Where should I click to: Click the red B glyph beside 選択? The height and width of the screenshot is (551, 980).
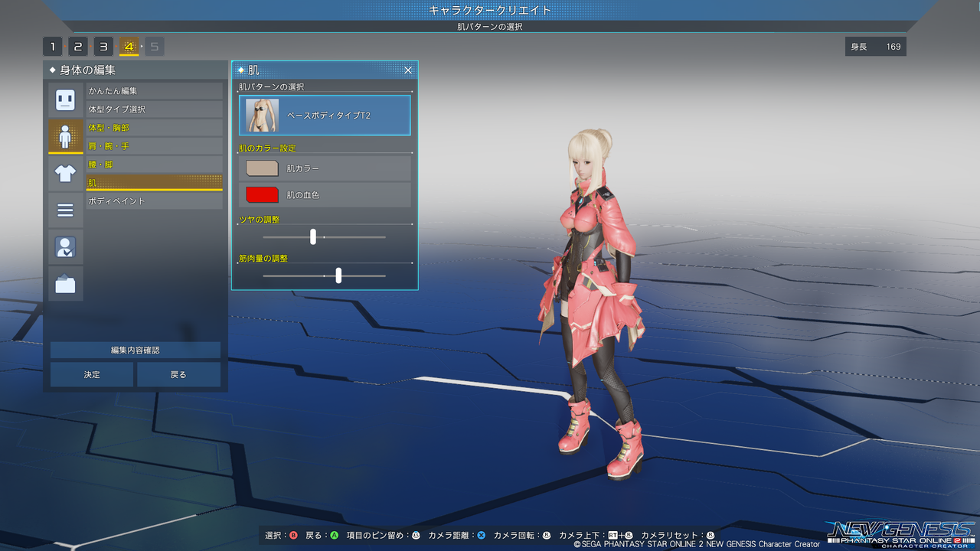point(293,536)
